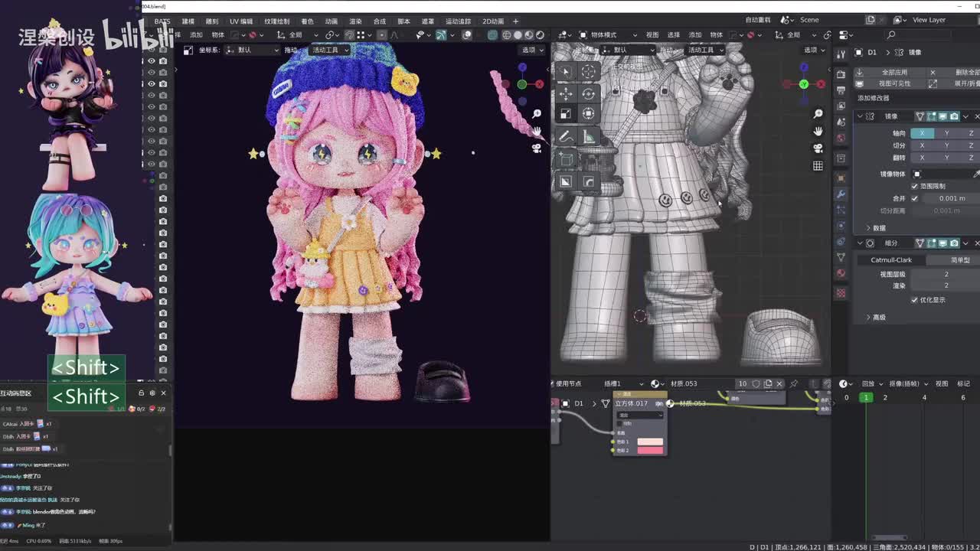Switch right viewport between perspective and orthographic grid

(818, 165)
